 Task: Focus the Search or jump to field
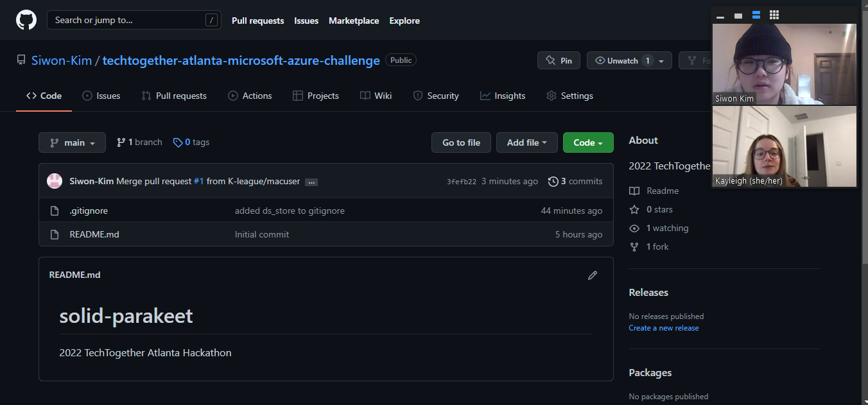(x=134, y=20)
